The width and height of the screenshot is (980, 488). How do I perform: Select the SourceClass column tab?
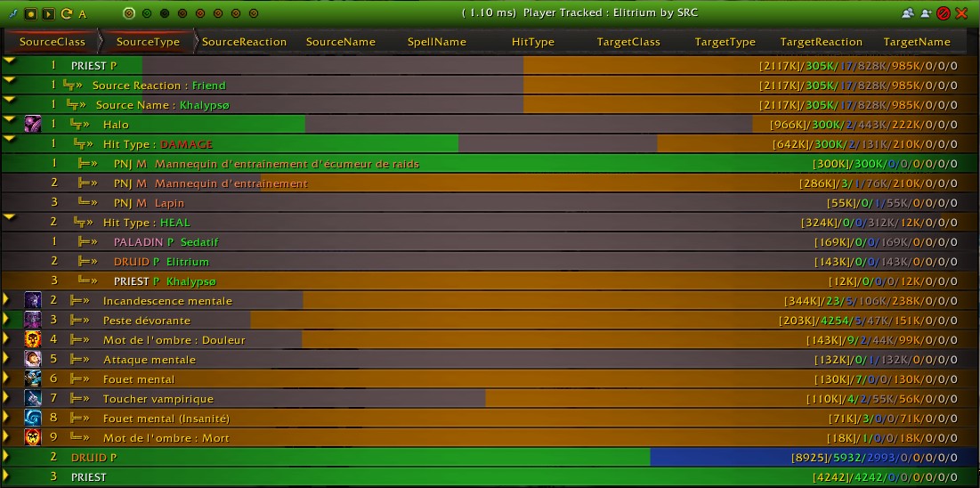click(52, 42)
